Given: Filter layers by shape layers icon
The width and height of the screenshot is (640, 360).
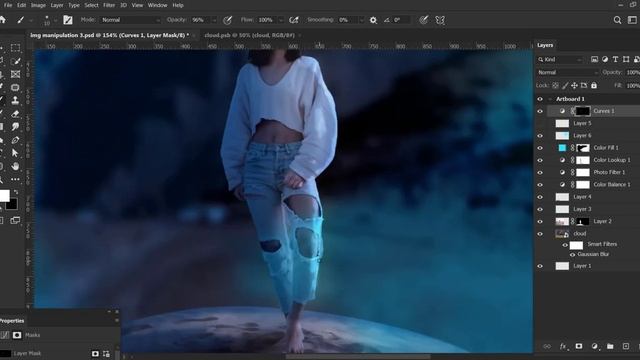Looking at the screenshot, I should 626,60.
